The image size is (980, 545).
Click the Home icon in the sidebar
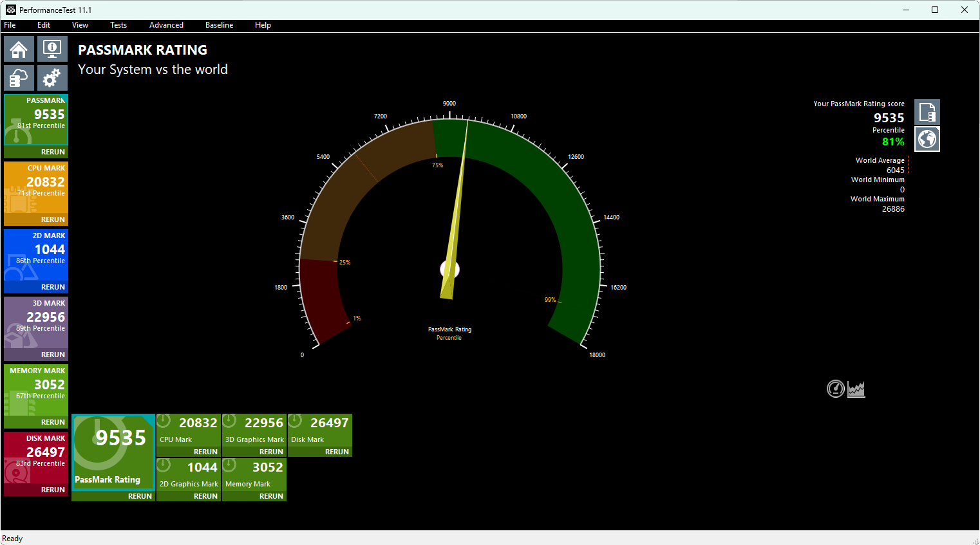pyautogui.click(x=19, y=49)
